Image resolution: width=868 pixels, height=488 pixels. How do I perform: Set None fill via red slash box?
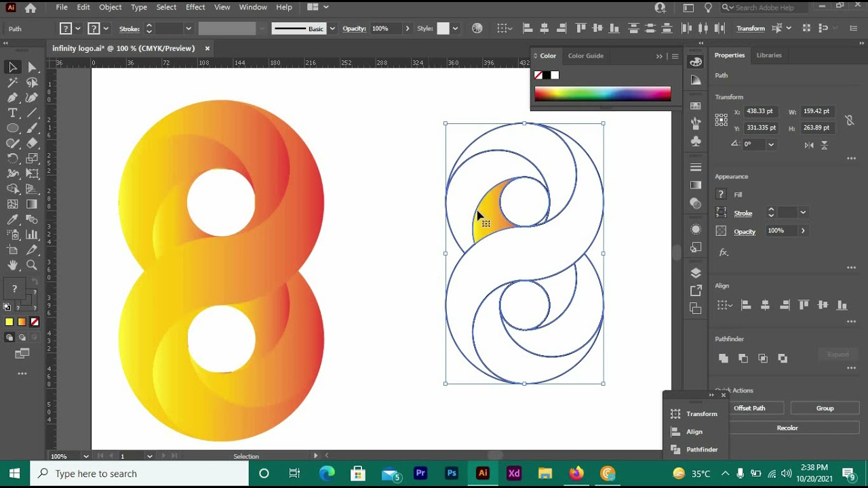point(35,322)
